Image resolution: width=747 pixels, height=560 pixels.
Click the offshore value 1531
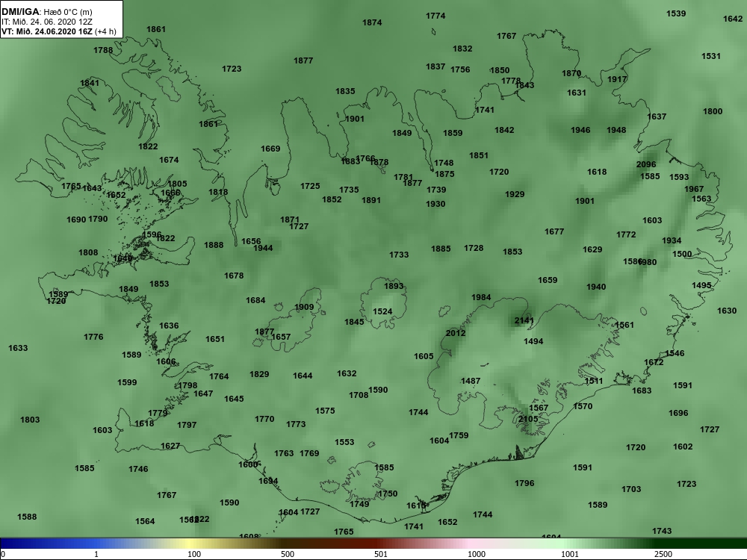pos(711,56)
